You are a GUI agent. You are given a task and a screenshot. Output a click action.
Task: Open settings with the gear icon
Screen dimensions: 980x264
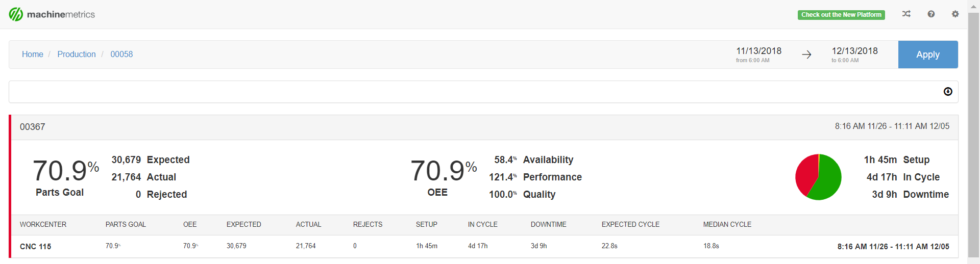[955, 14]
